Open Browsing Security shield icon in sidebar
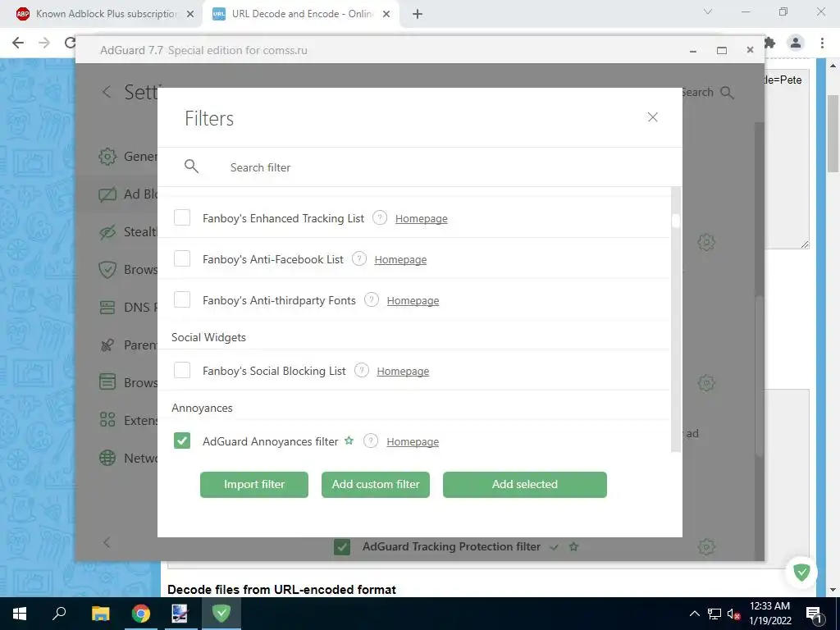Image resolution: width=840 pixels, height=630 pixels. click(x=107, y=269)
